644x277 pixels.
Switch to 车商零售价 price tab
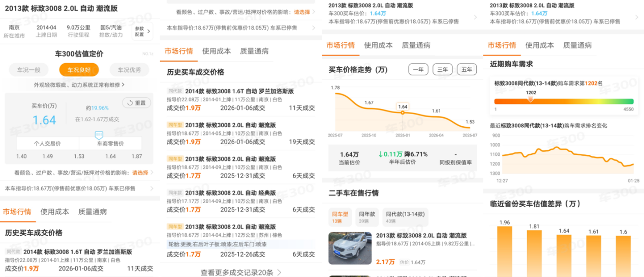[110, 144]
